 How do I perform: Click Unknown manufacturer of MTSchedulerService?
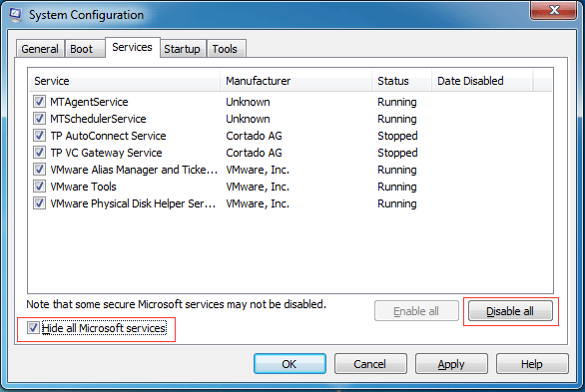pos(248,119)
